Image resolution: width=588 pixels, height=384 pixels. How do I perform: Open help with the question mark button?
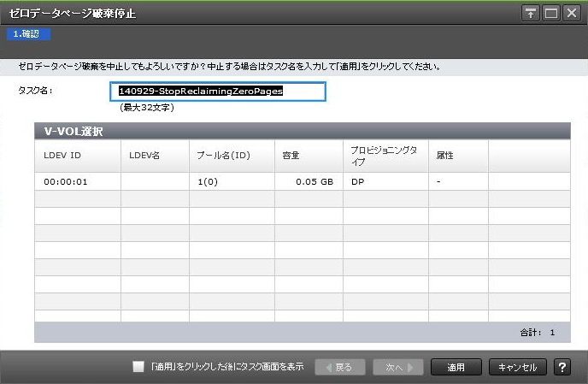[x=562, y=367]
